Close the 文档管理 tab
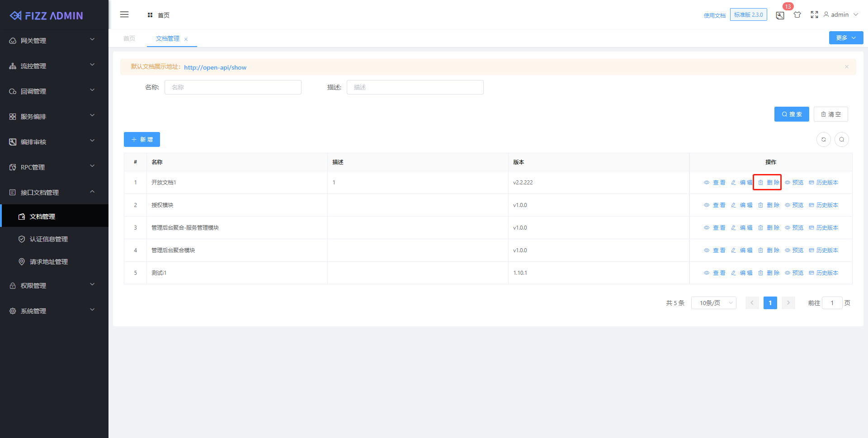Viewport: 868px width, 438px height. pos(186,39)
